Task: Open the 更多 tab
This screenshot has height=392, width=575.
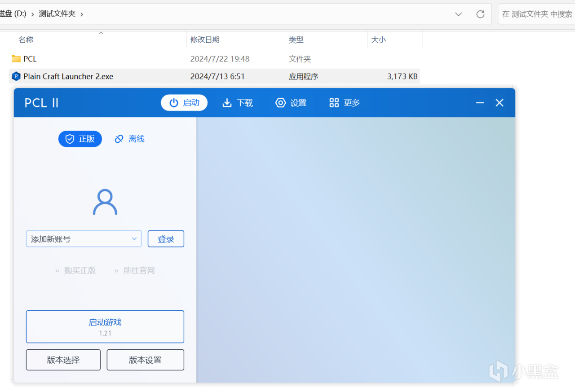Action: click(345, 103)
